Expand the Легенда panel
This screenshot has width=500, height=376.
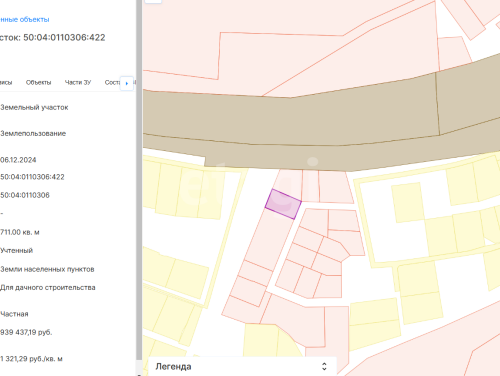click(x=324, y=366)
